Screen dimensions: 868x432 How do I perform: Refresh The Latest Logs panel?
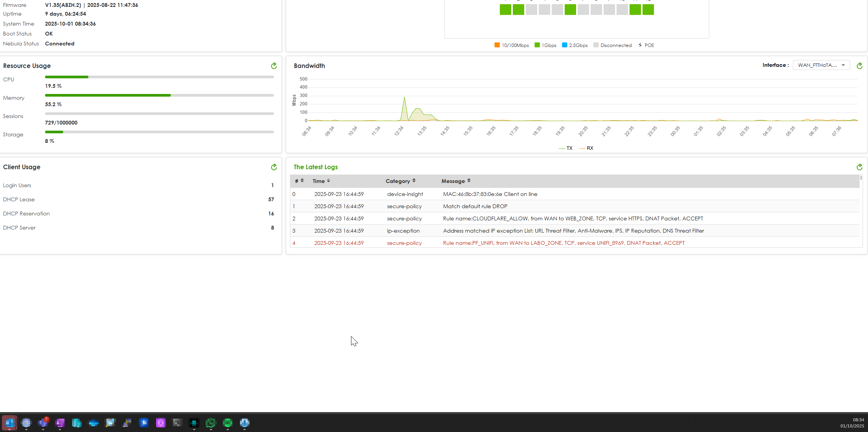coord(859,167)
